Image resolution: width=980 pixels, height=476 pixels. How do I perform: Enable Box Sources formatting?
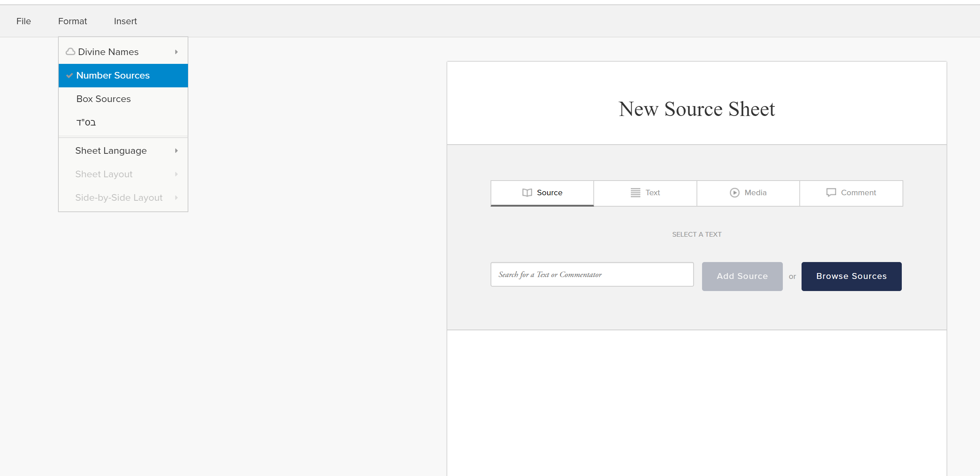coord(104,99)
